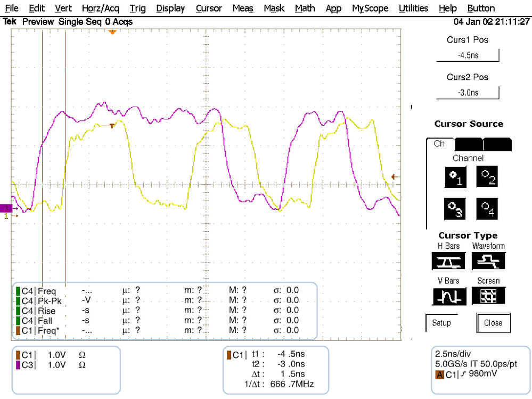This screenshot has height=399, width=532.
Task: Select the C4 Pk-Pk measurement row
Action: [158, 300]
